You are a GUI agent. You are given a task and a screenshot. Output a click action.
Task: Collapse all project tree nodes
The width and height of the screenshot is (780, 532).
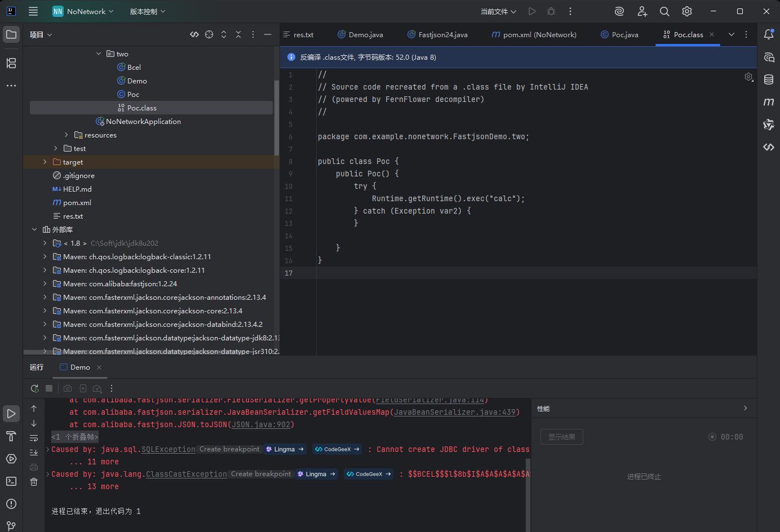pyautogui.click(x=238, y=34)
